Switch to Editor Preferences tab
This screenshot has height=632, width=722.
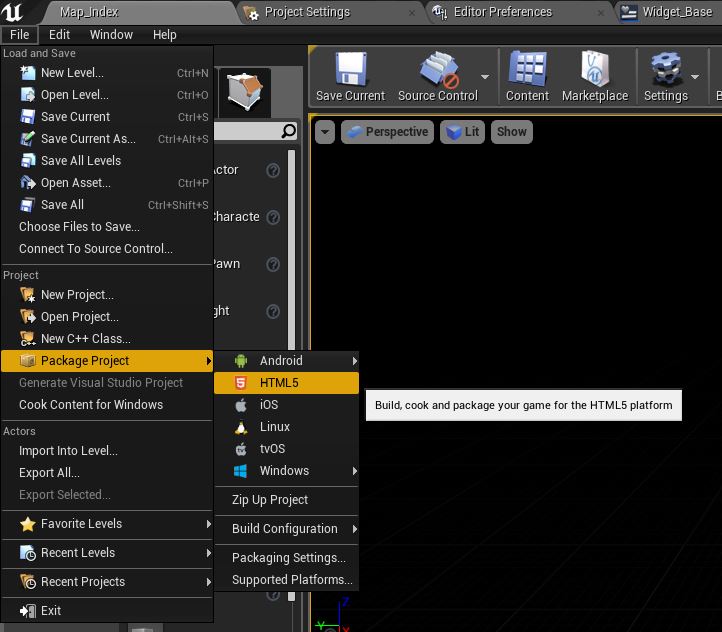click(520, 12)
